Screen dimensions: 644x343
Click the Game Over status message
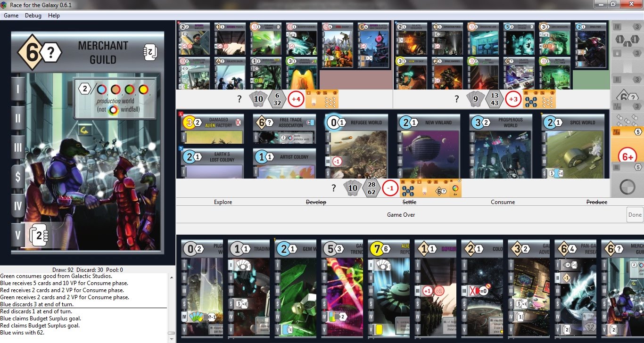pyautogui.click(x=401, y=215)
